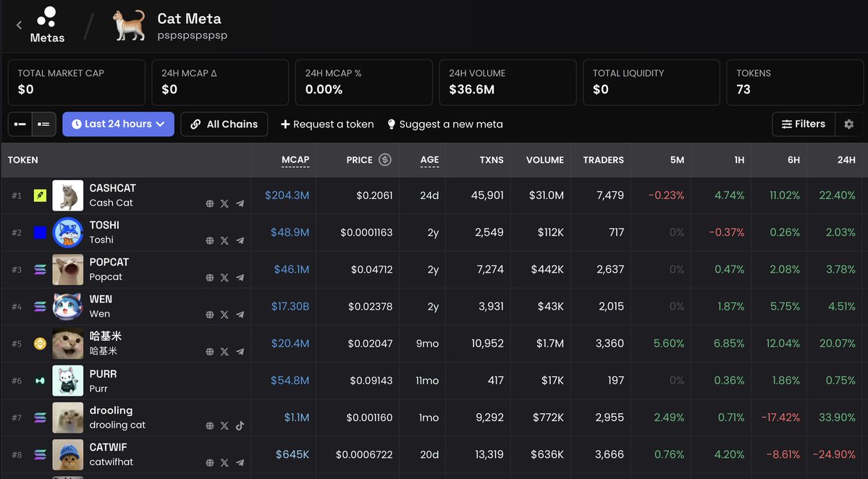Open TOSHI Telegram icon

click(x=240, y=241)
